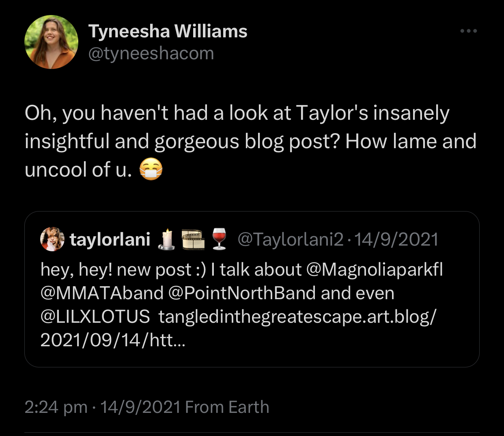504x436 pixels.
Task: Click the candle emoji beside taylorlani
Action: (167, 239)
